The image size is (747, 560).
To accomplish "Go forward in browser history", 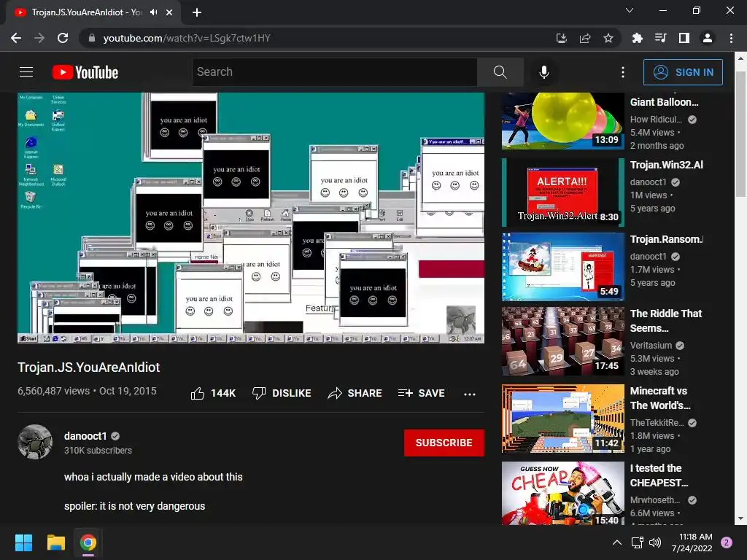I will [39, 38].
